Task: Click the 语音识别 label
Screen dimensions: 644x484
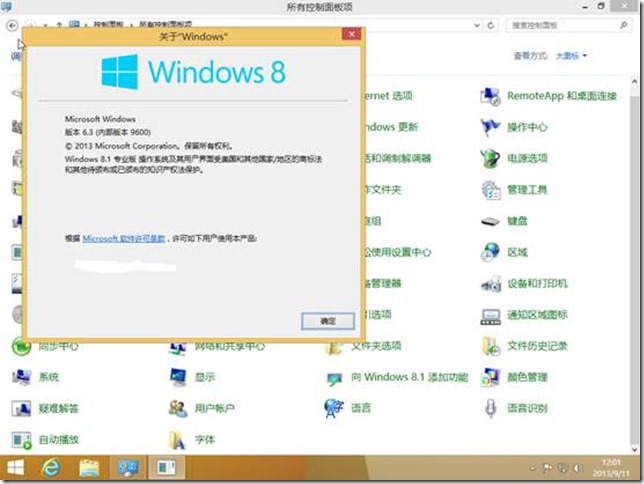Action: coord(527,408)
